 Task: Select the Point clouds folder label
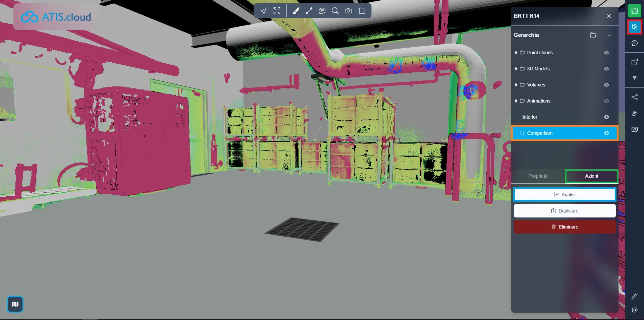pyautogui.click(x=540, y=53)
